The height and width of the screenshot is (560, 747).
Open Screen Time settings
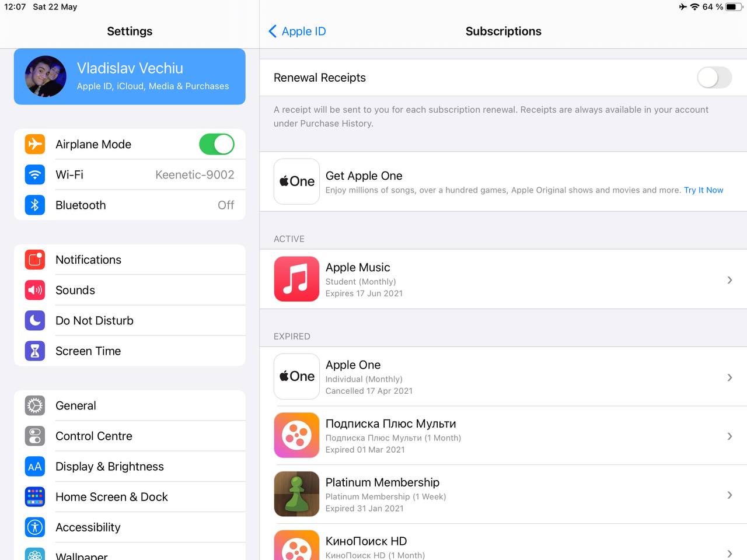point(130,351)
